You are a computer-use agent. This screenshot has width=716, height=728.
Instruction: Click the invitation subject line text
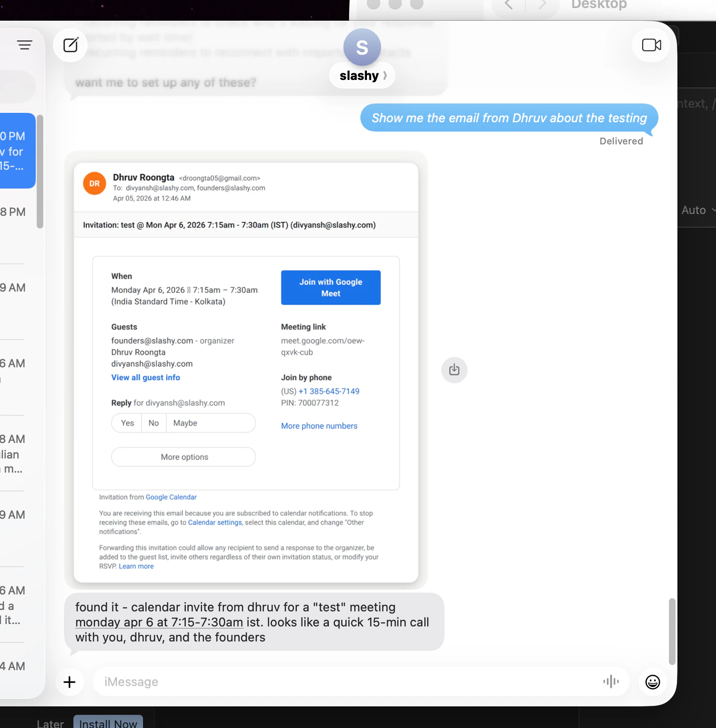pyautogui.click(x=229, y=225)
